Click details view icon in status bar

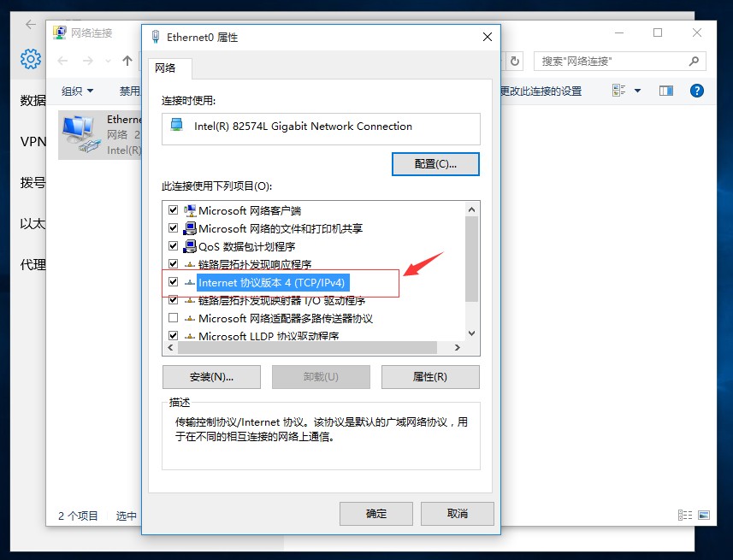[x=685, y=516]
